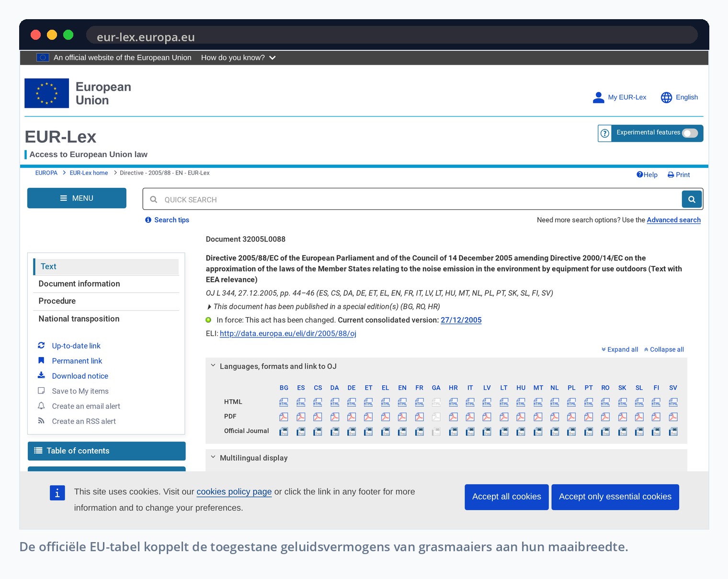This screenshot has width=728, height=579.
Task: Expand the 'How do you know?' dropdown
Action: click(238, 58)
